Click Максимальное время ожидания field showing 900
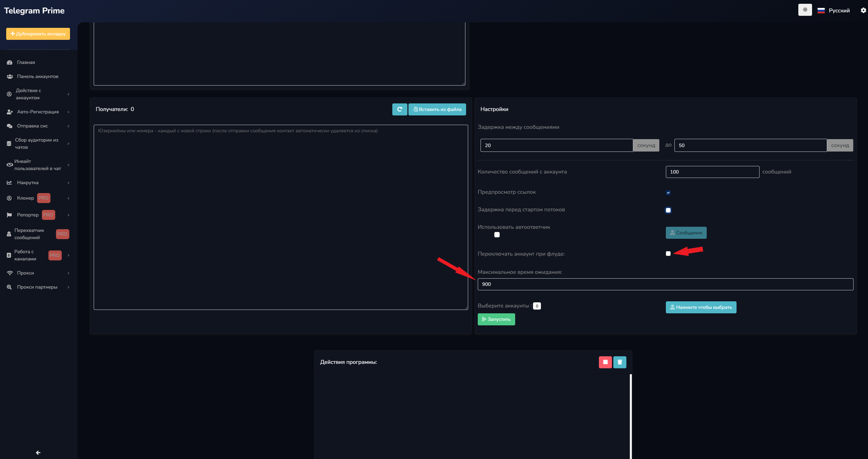The height and width of the screenshot is (459, 868). click(665, 284)
